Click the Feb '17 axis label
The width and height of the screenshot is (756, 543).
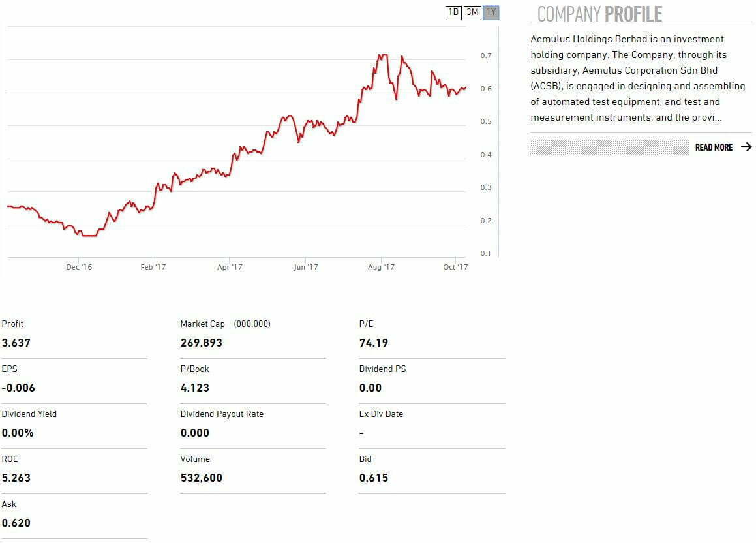click(x=153, y=267)
